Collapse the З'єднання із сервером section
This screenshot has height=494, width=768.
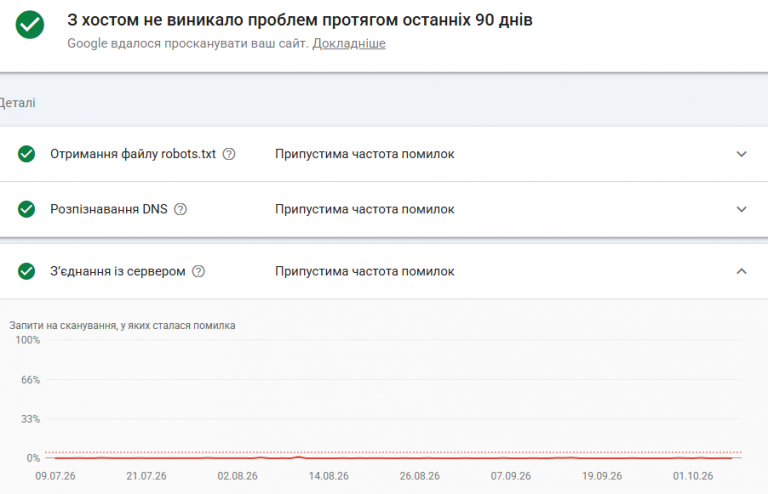click(x=742, y=271)
